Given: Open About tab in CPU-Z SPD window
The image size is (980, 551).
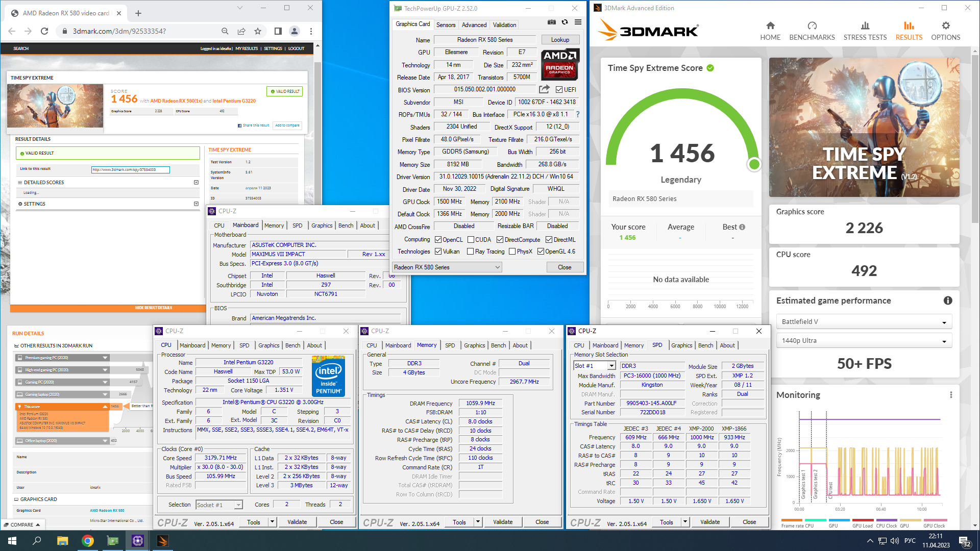Looking at the screenshot, I should click(727, 345).
